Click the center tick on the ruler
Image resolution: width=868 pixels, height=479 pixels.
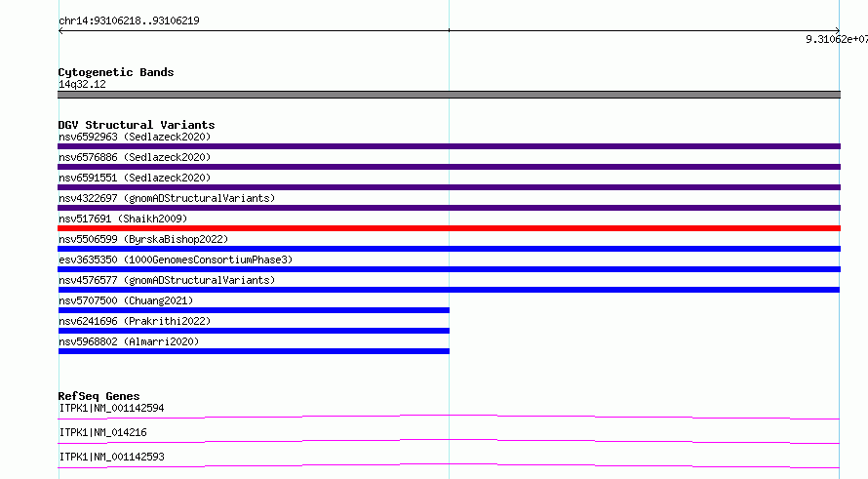click(x=449, y=30)
